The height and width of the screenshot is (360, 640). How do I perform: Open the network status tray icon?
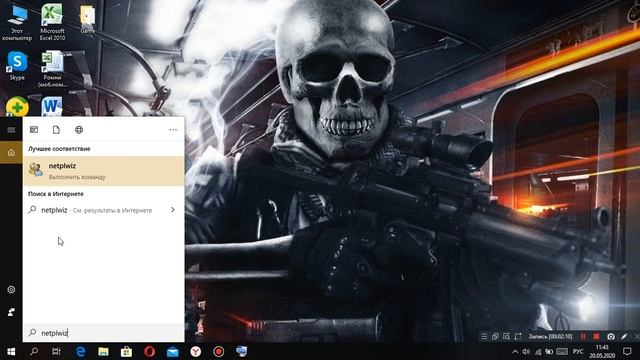point(538,351)
